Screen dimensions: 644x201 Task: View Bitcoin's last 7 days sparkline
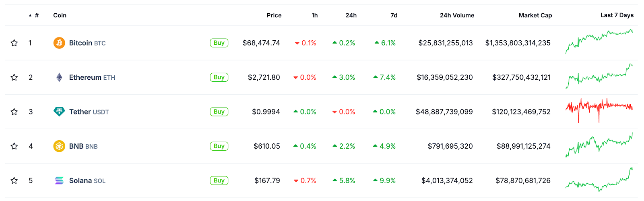[x=599, y=41]
